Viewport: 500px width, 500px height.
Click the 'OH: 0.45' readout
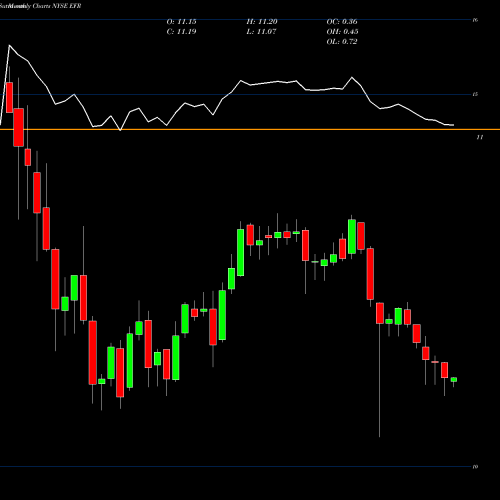click(342, 32)
